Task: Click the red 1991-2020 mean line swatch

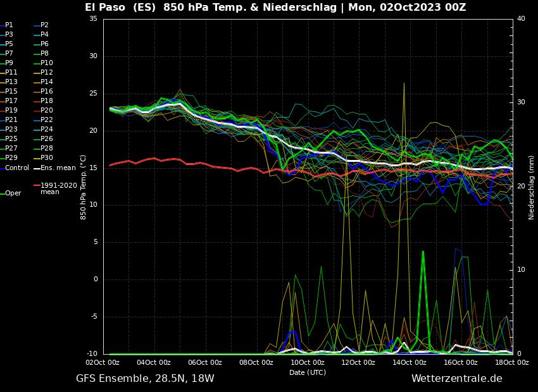Action: click(37, 186)
